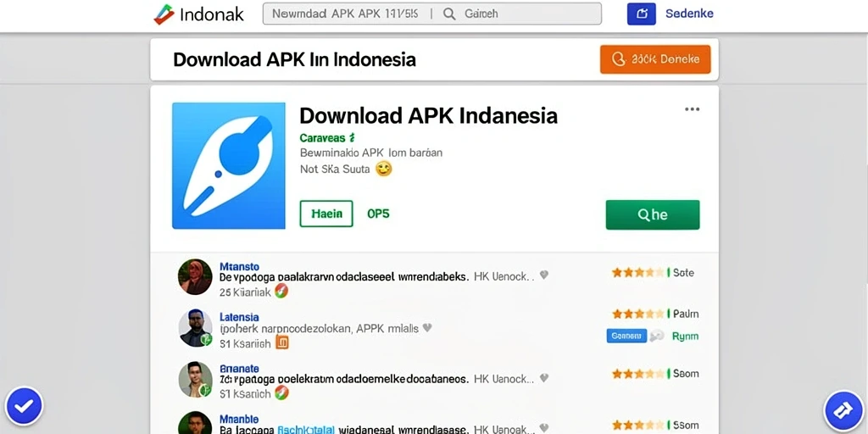868x434 pixels.
Task: Click the green Rynm link
Action: (x=685, y=336)
